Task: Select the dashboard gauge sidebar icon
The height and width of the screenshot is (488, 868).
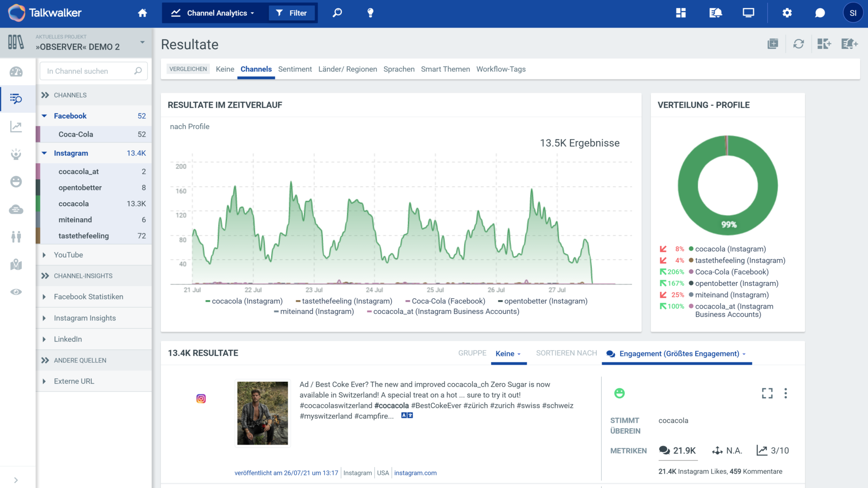Action: 16,71
